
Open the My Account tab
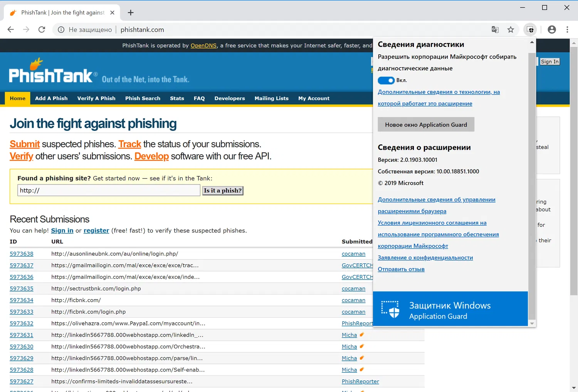click(314, 99)
